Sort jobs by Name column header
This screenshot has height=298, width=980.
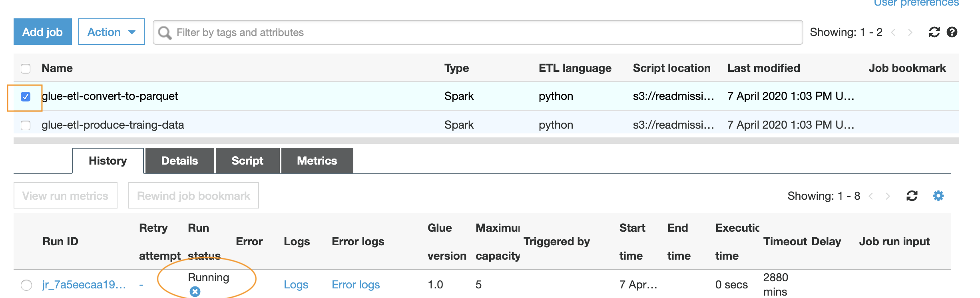tap(57, 68)
